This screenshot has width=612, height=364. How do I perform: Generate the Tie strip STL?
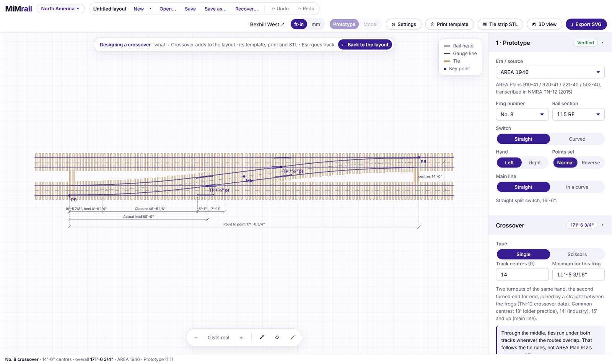click(500, 24)
